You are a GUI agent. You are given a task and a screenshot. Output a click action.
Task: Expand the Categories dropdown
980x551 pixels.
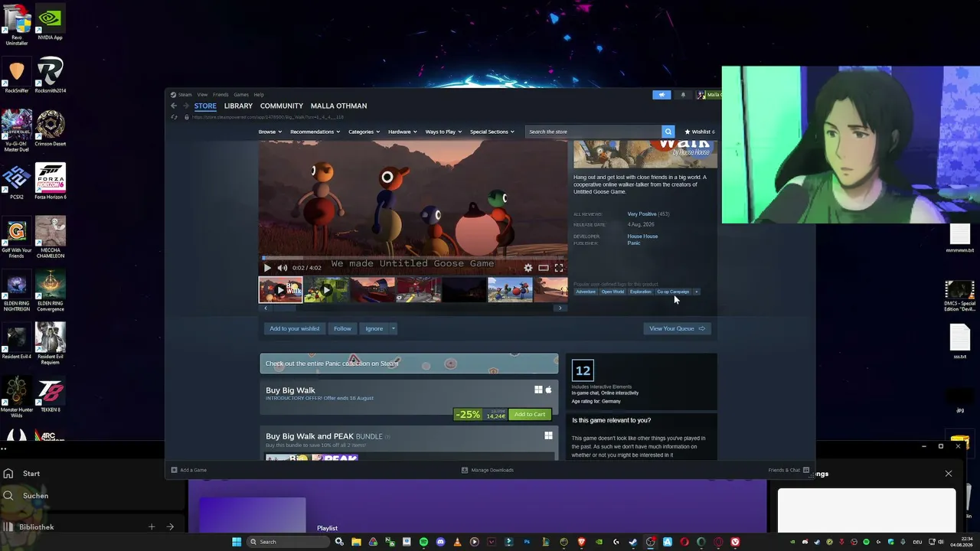click(364, 132)
